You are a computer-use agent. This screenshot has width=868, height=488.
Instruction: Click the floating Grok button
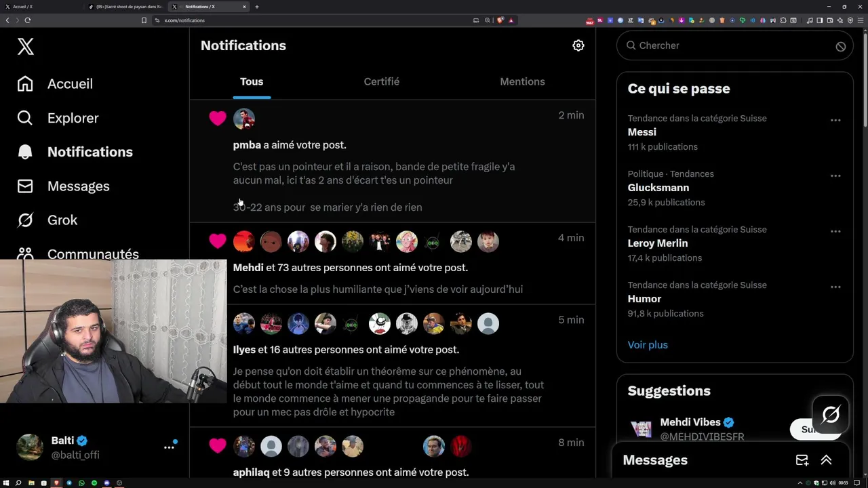pos(831,414)
